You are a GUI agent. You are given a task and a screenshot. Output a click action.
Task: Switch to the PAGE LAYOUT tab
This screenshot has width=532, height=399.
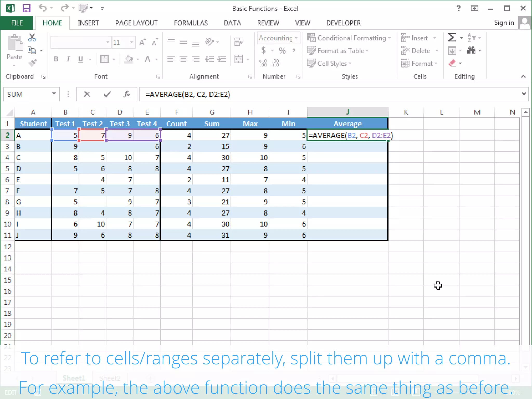tap(136, 23)
